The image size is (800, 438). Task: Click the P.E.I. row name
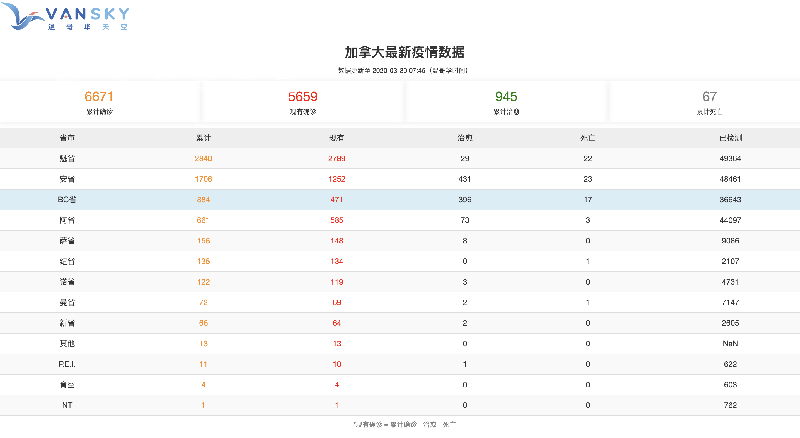67,364
